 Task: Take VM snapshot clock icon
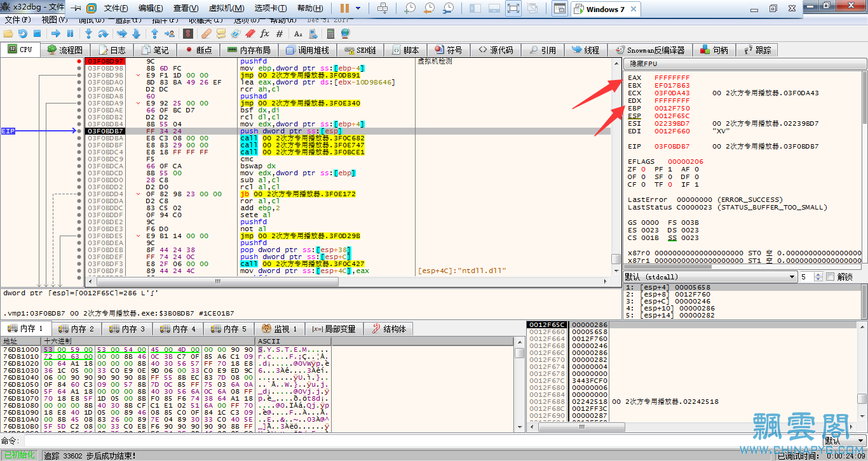[x=410, y=8]
